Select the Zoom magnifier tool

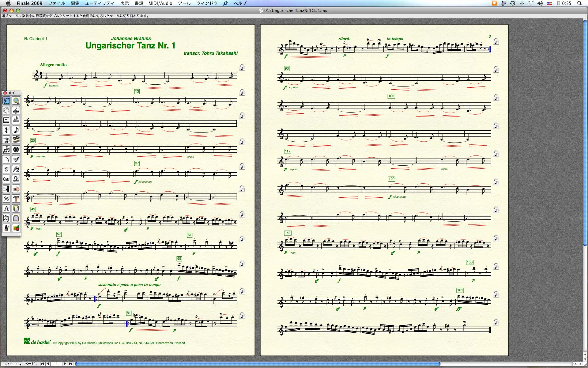pos(16,101)
